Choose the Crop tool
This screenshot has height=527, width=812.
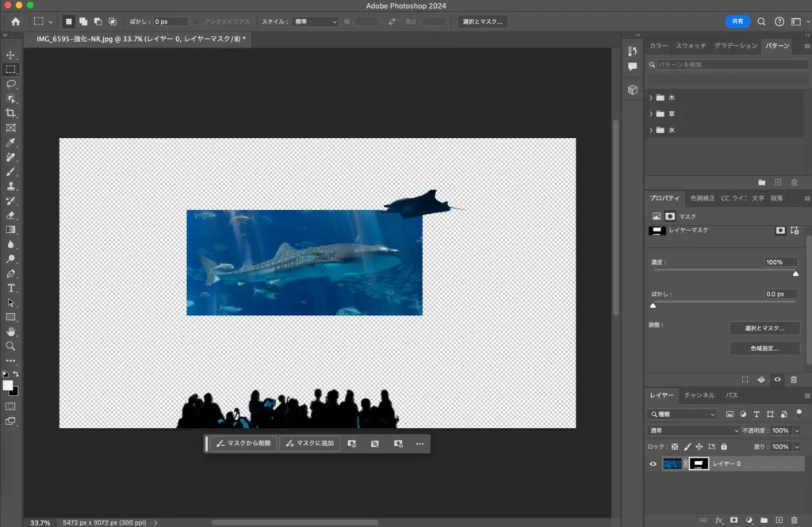pyautogui.click(x=11, y=113)
